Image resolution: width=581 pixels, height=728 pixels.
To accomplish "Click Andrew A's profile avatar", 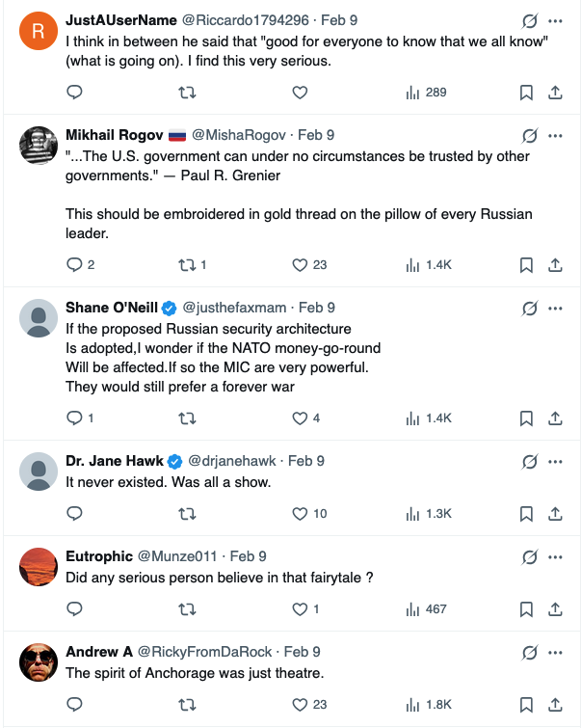I will click(39, 662).
